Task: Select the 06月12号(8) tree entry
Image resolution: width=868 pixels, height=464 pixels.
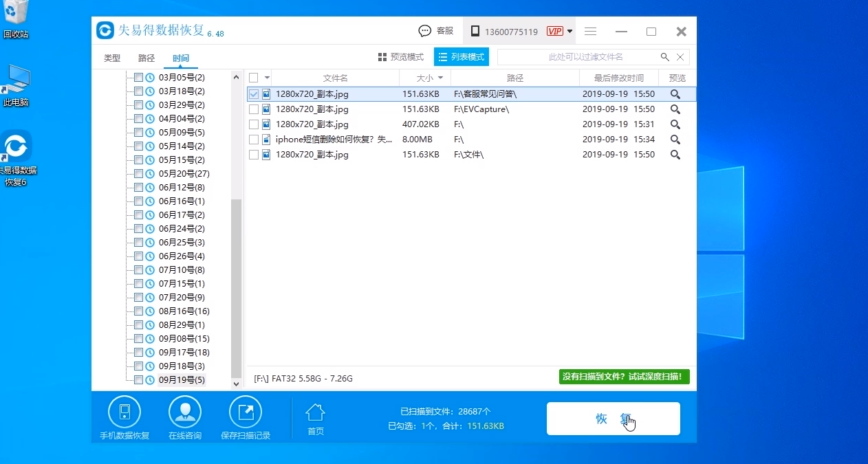Action: pyautogui.click(x=182, y=188)
